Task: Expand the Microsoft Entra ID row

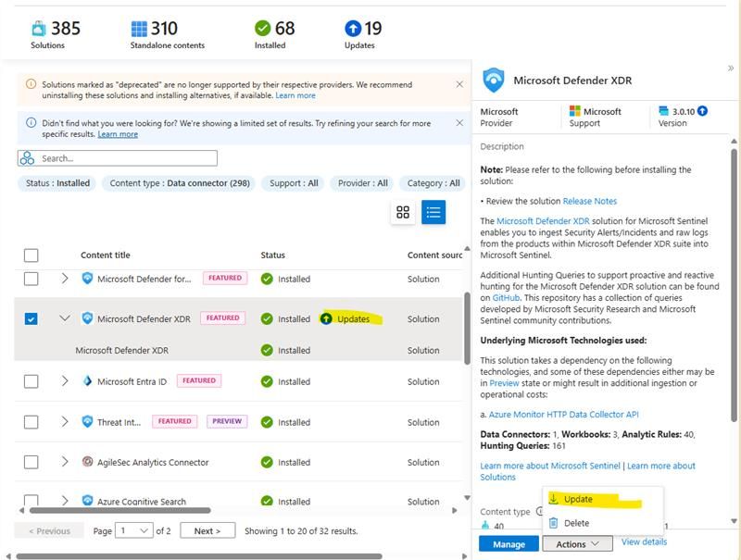Action: tap(65, 381)
